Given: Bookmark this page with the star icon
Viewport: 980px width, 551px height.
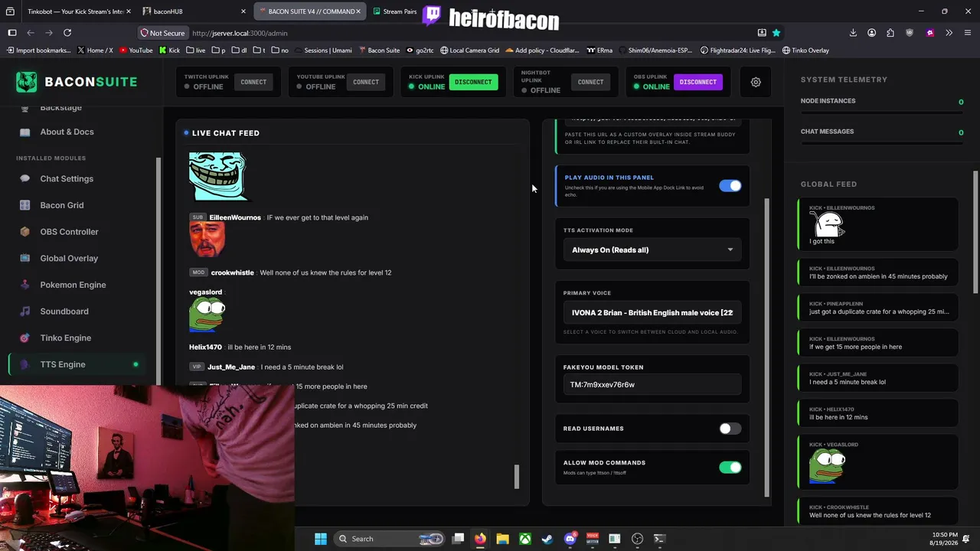Looking at the screenshot, I should 776,33.
